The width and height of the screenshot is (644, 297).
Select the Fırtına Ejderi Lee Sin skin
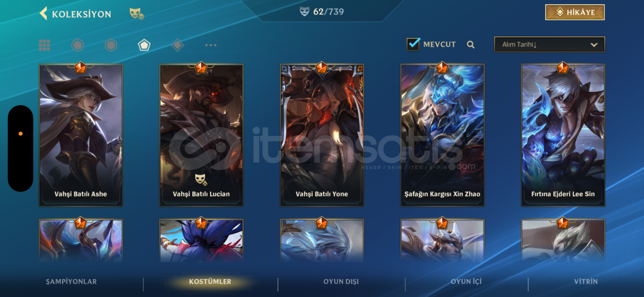click(563, 135)
